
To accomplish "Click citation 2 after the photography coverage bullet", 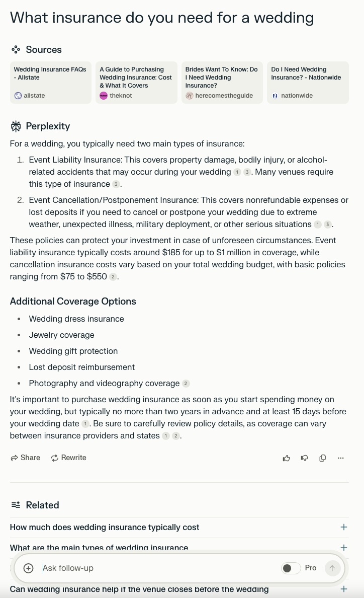I will pyautogui.click(x=186, y=383).
